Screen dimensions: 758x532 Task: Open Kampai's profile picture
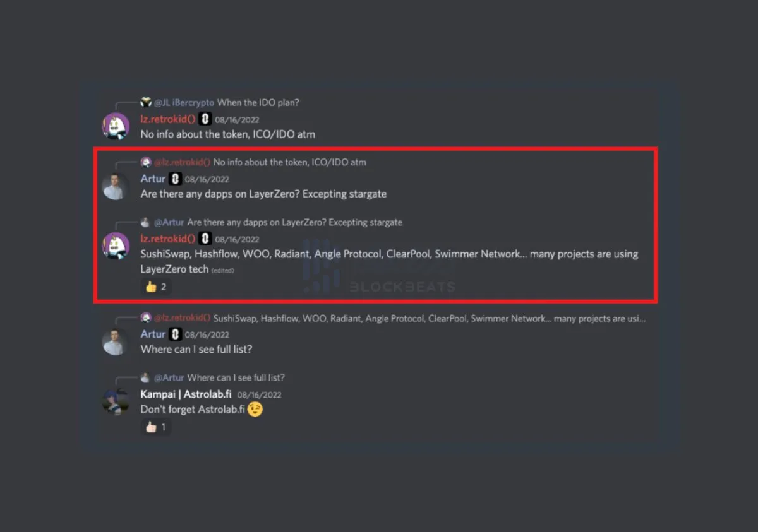click(116, 402)
